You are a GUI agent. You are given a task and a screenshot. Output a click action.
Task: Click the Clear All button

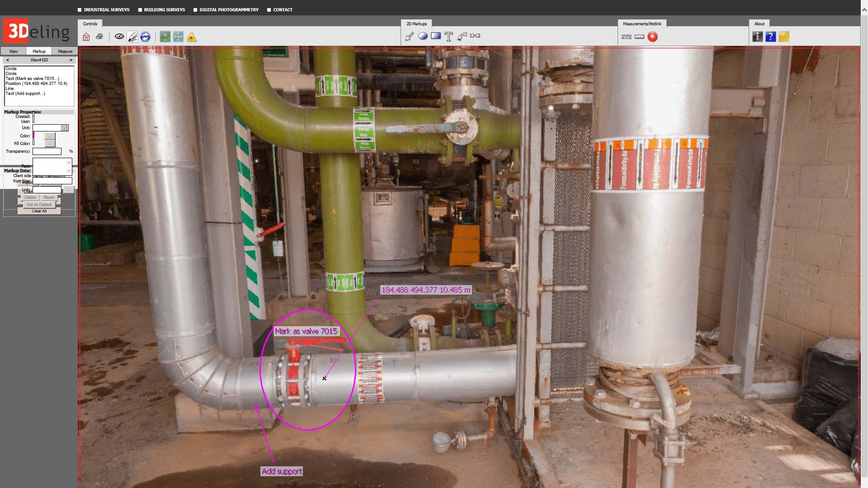(x=39, y=211)
